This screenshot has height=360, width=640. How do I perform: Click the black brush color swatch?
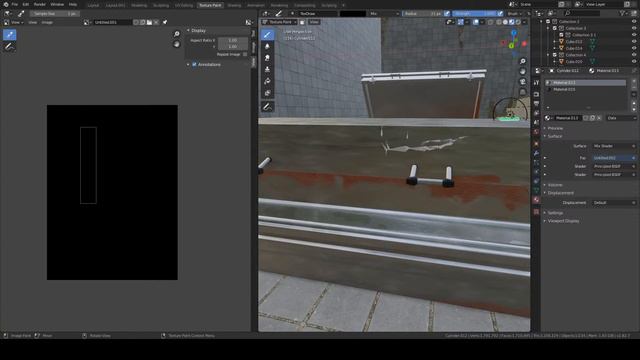click(x=353, y=13)
